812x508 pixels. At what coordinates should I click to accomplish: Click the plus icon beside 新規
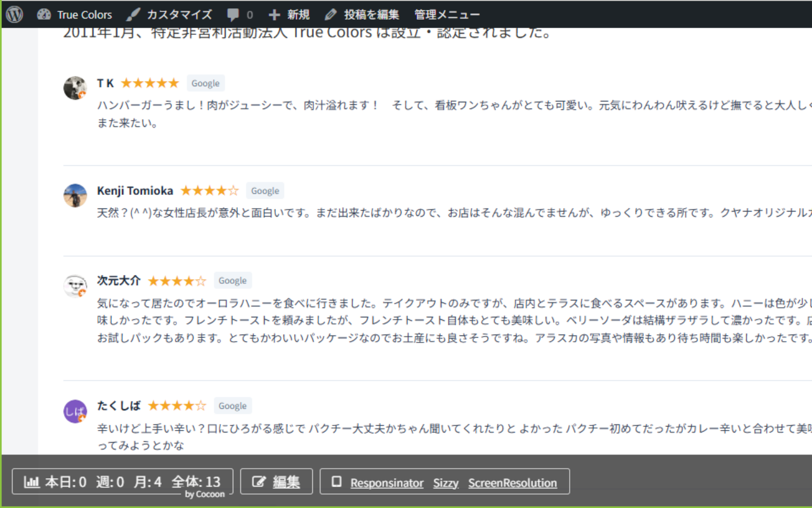tap(274, 14)
